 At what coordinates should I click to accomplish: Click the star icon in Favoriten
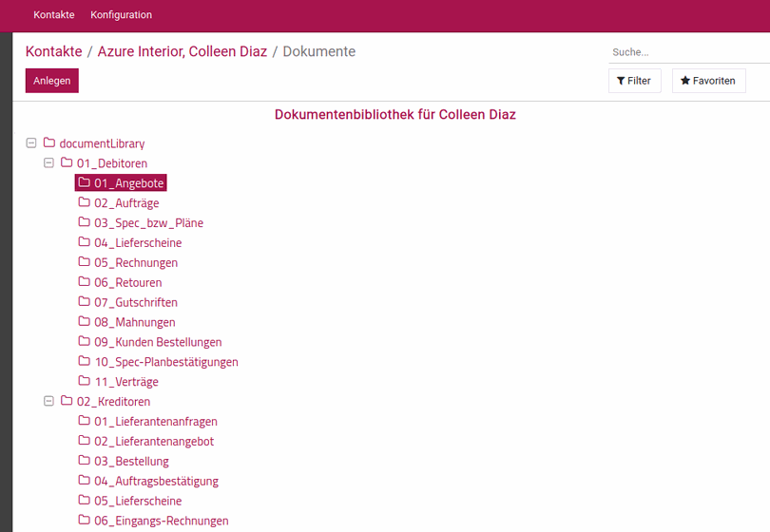click(685, 81)
